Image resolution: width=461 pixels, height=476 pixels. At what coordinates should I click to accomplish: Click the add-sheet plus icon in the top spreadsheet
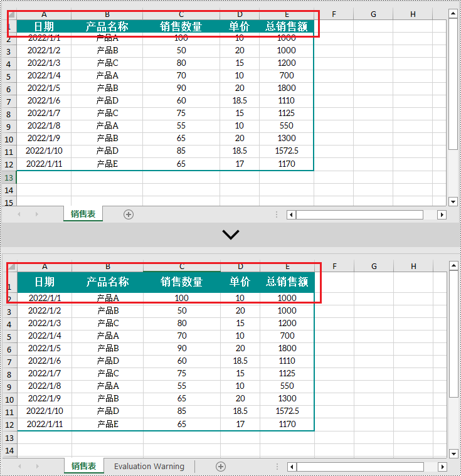click(129, 214)
